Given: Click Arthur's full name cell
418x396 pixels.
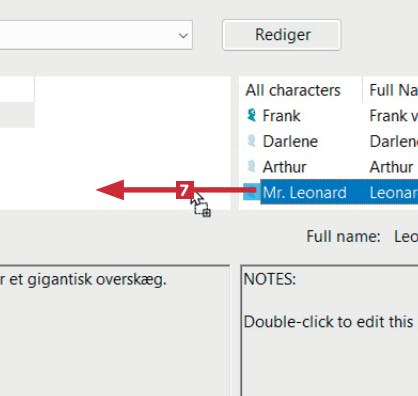Looking at the screenshot, I should pyautogui.click(x=392, y=167).
